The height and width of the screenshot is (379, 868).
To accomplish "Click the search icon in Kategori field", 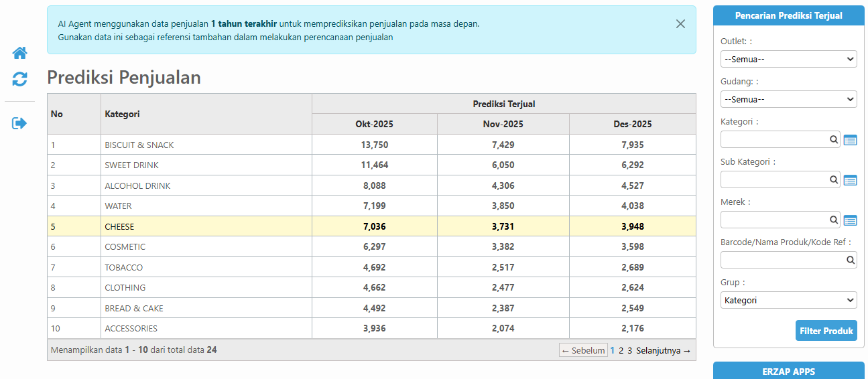I will click(x=834, y=139).
